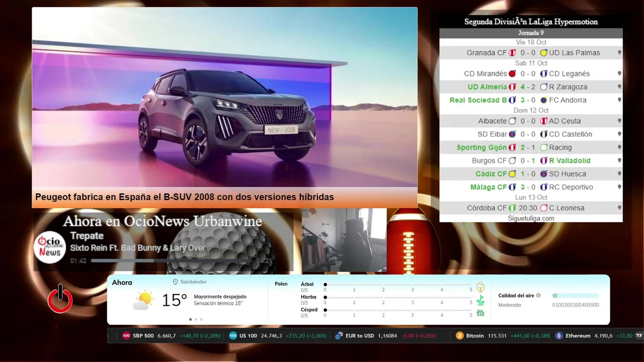Open map pin for Burgos CF match
This screenshot has width=644, height=362.
pyautogui.click(x=619, y=161)
